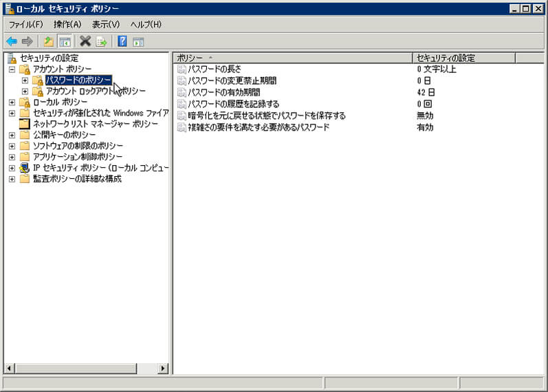Viewport: 548px width, 392px height.
Task: Click the Up one level folder icon
Action: click(x=49, y=42)
